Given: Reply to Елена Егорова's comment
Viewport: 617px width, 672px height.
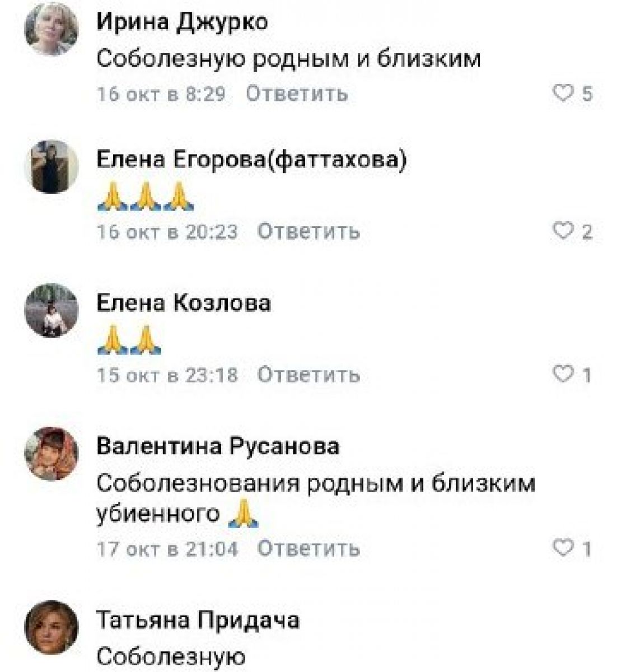Looking at the screenshot, I should coord(308,231).
